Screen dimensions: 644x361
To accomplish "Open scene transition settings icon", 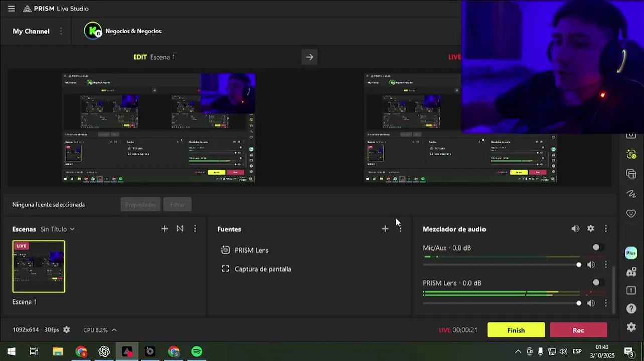I will [x=180, y=229].
